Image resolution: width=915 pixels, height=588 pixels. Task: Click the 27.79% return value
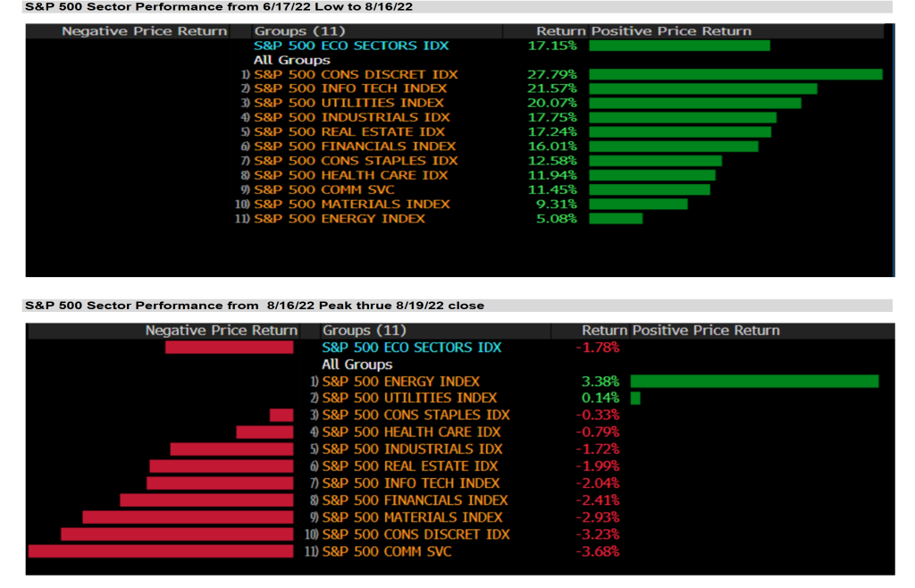(x=552, y=74)
